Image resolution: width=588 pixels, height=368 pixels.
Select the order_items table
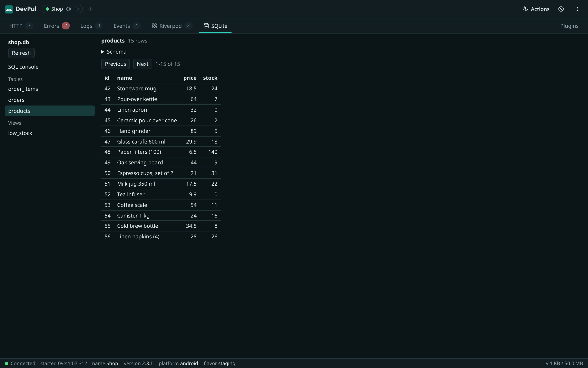pyautogui.click(x=50, y=89)
